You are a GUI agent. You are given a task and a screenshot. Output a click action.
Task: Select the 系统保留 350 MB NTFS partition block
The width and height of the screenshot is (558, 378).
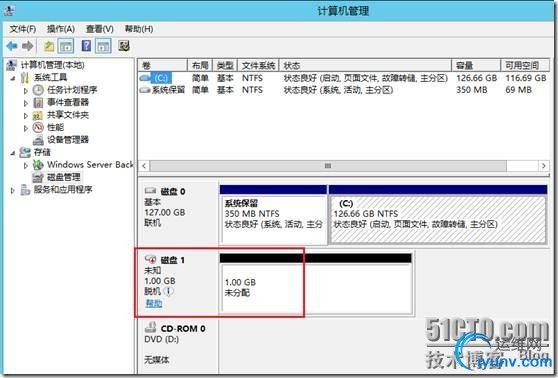273,214
